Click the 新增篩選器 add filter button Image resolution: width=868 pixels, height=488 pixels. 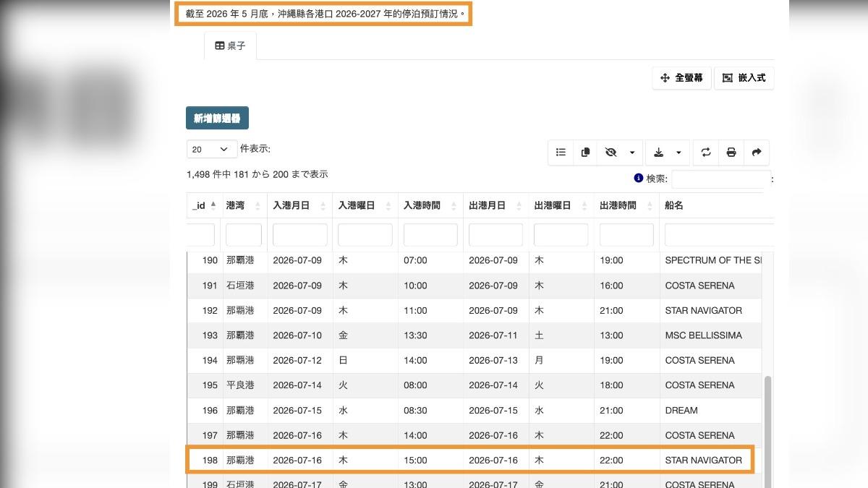pyautogui.click(x=218, y=118)
